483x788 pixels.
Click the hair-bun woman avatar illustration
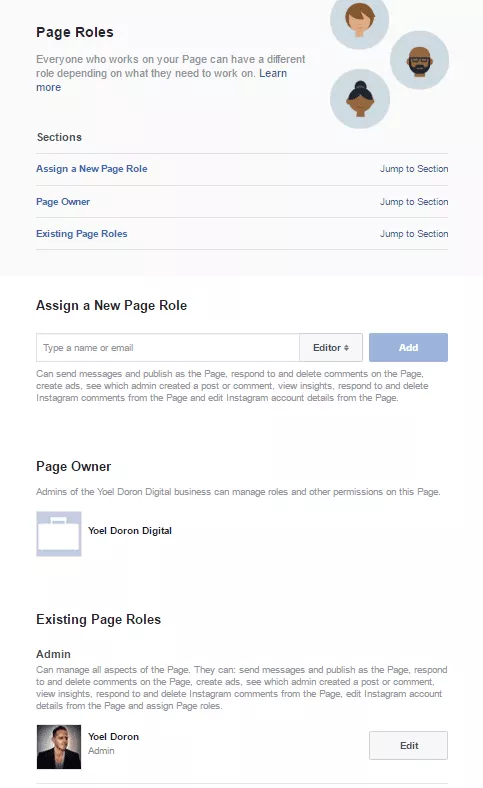tap(360, 99)
